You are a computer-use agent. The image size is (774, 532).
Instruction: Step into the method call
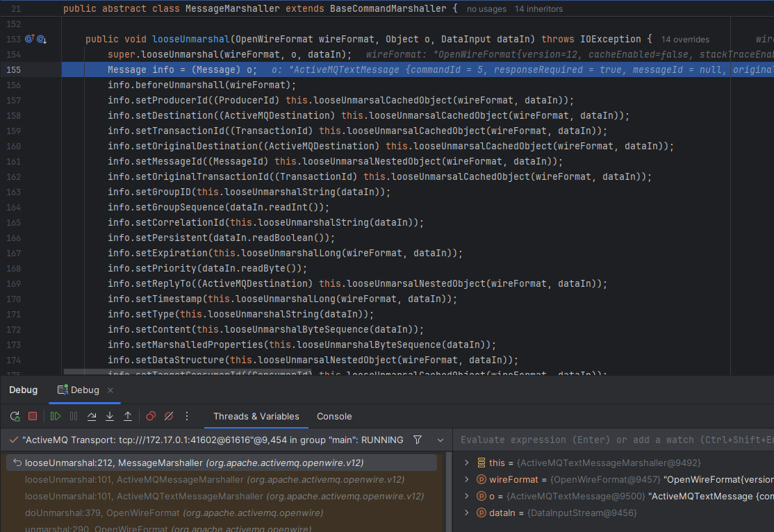pos(110,416)
